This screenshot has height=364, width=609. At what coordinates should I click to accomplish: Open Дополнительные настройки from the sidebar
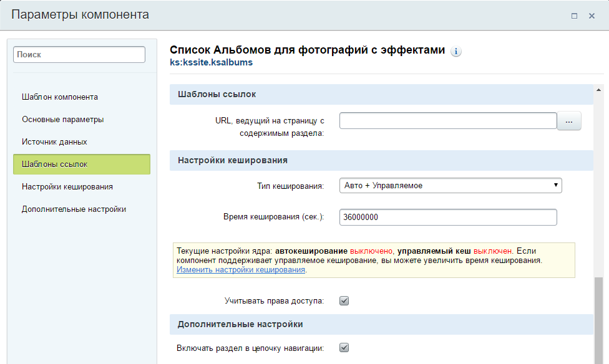[74, 209]
